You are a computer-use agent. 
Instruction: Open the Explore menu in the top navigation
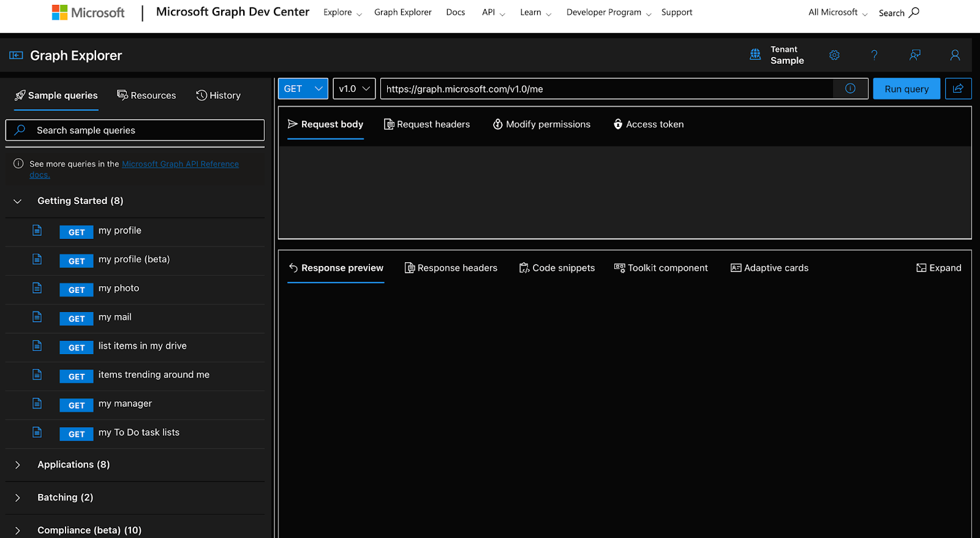[342, 12]
